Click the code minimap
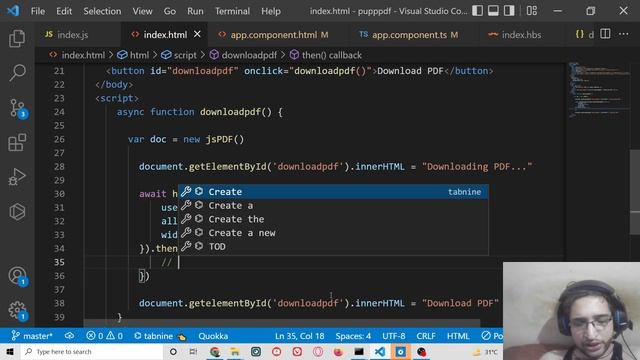The image size is (640, 360). [x=598, y=90]
